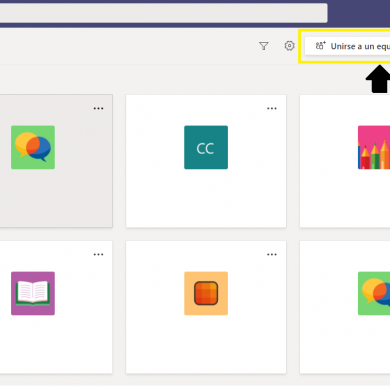This screenshot has height=390, width=390.
Task: Select the colored pencils team card
Action: pos(345,161)
